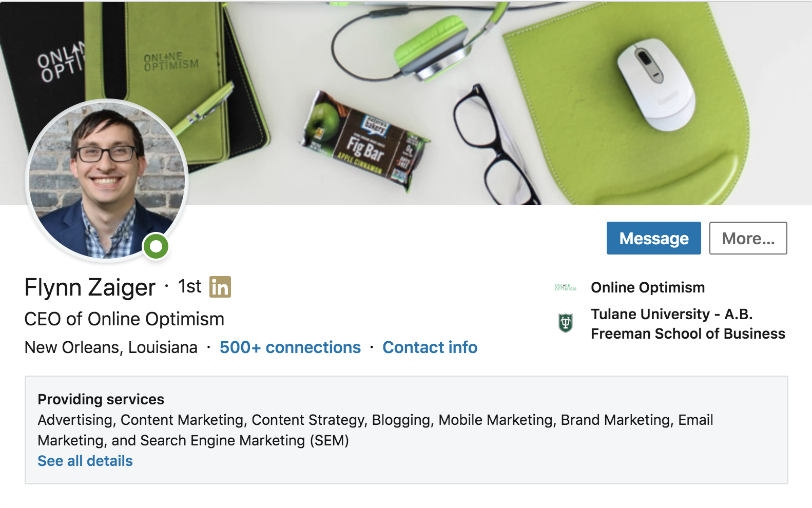Open the Online Optimism company name link
Viewport: 812px width, 508px height.
tap(648, 287)
